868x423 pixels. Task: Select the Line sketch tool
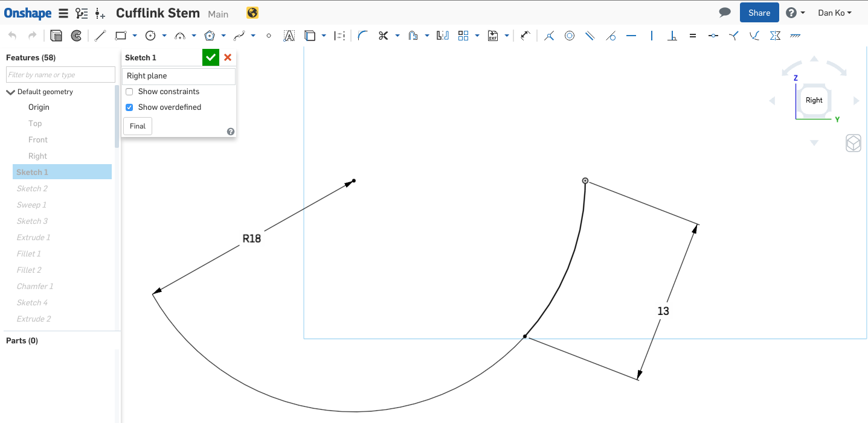click(100, 36)
